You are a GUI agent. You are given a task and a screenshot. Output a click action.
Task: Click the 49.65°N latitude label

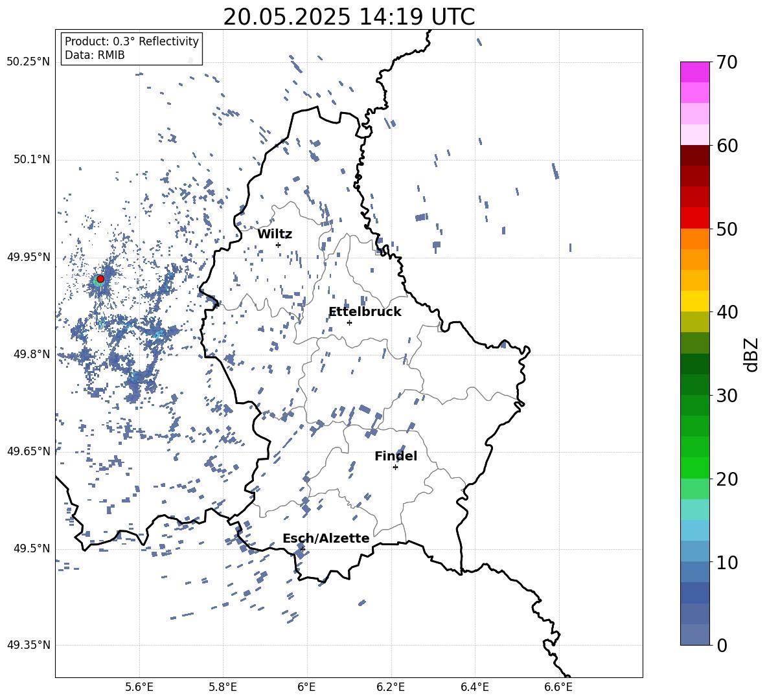click(x=29, y=451)
